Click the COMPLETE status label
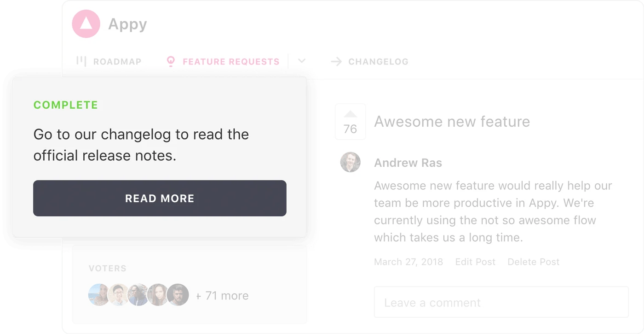The image size is (644, 334). pos(65,105)
